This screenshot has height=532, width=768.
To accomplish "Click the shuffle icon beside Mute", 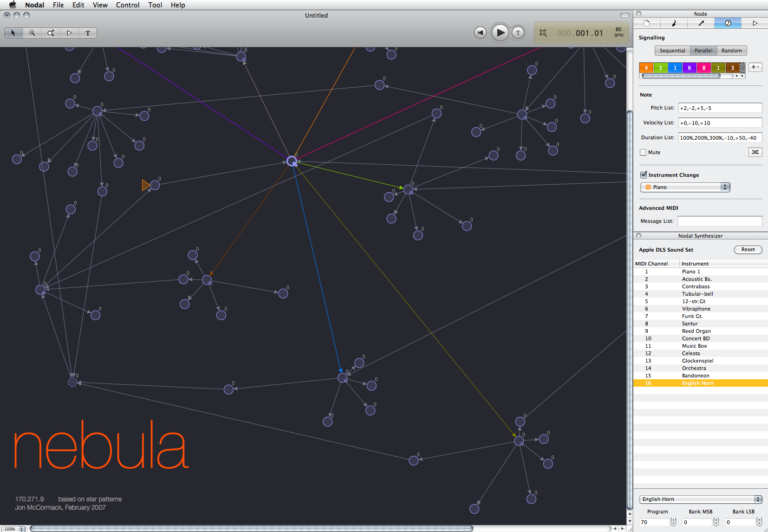I will (755, 152).
